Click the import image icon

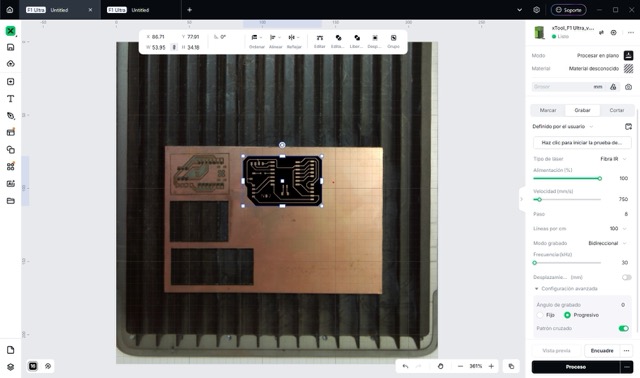pos(11,82)
